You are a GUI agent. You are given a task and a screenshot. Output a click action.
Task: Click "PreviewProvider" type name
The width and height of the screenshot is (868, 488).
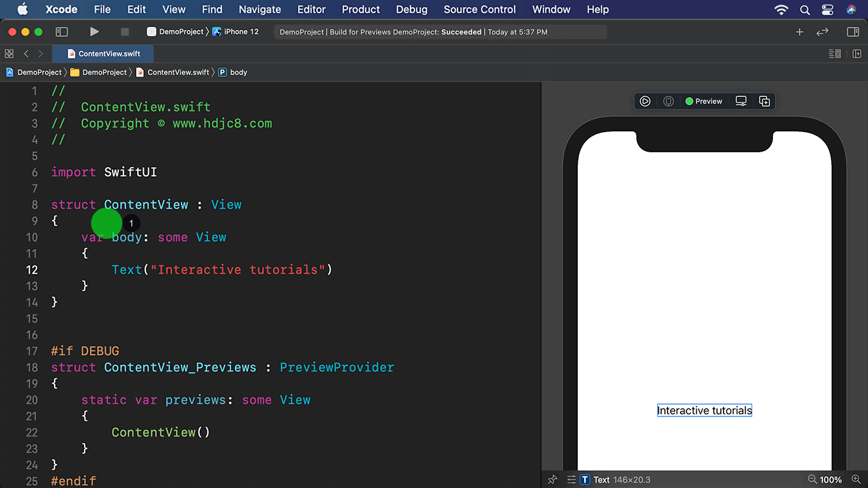[337, 367]
